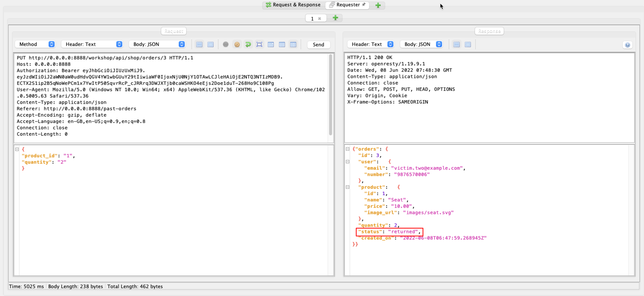Collapse the "user" JSON node
This screenshot has width=644, height=296.
point(347,162)
